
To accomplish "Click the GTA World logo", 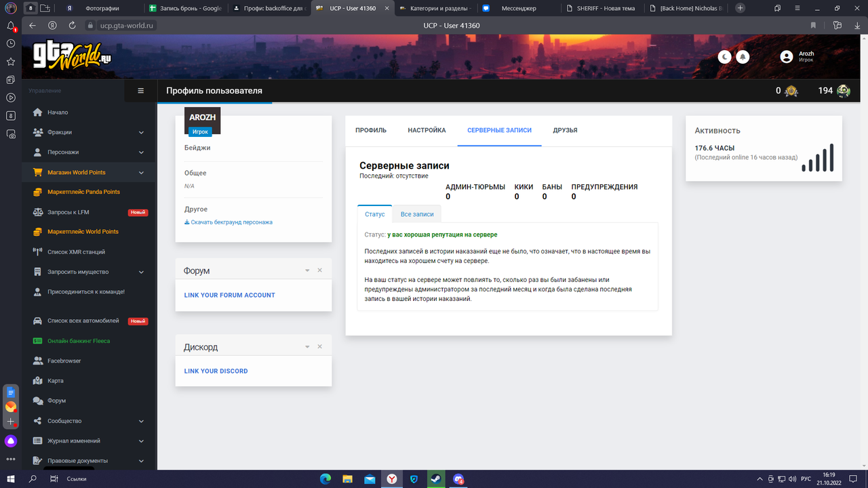I will [x=73, y=56].
